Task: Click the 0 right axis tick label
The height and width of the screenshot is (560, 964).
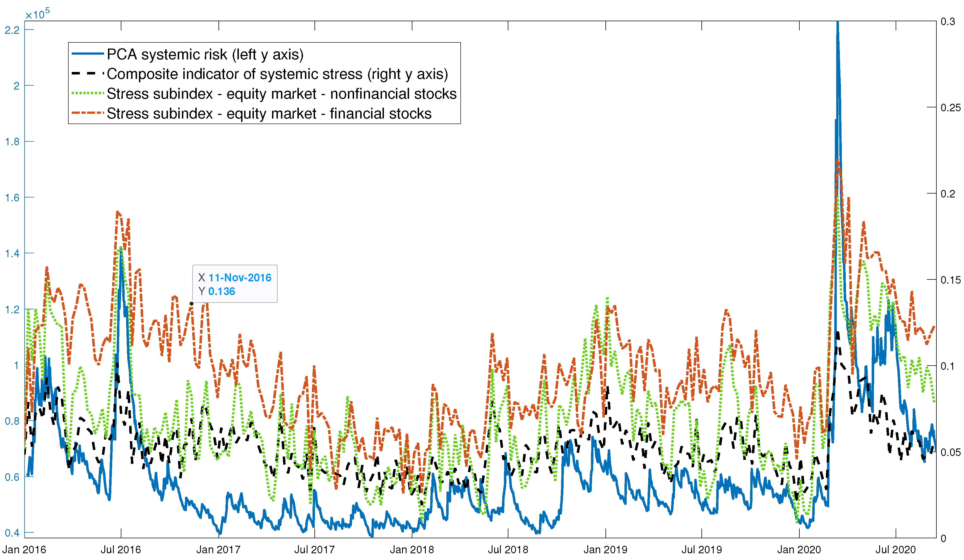Action: click(x=943, y=539)
